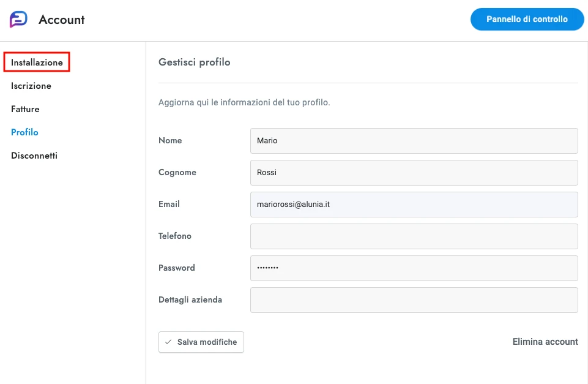The height and width of the screenshot is (384, 588).
Task: Click the empty Telefono field
Action: (414, 236)
